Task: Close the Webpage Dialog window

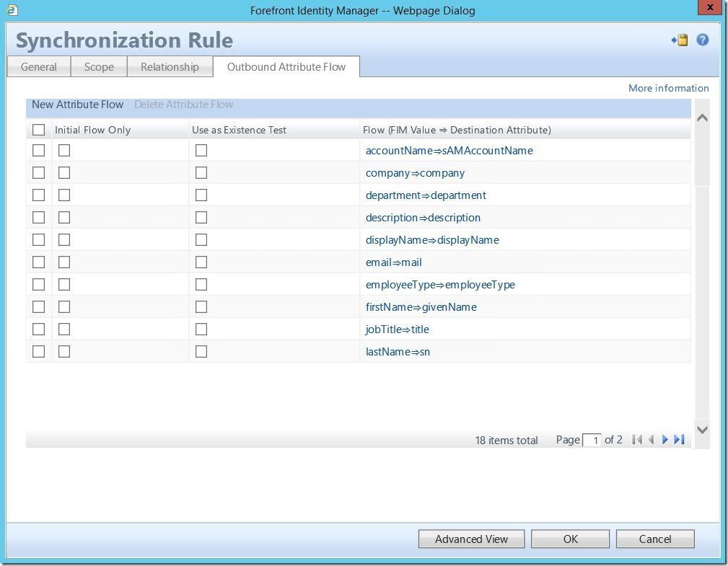Action: pos(710,7)
